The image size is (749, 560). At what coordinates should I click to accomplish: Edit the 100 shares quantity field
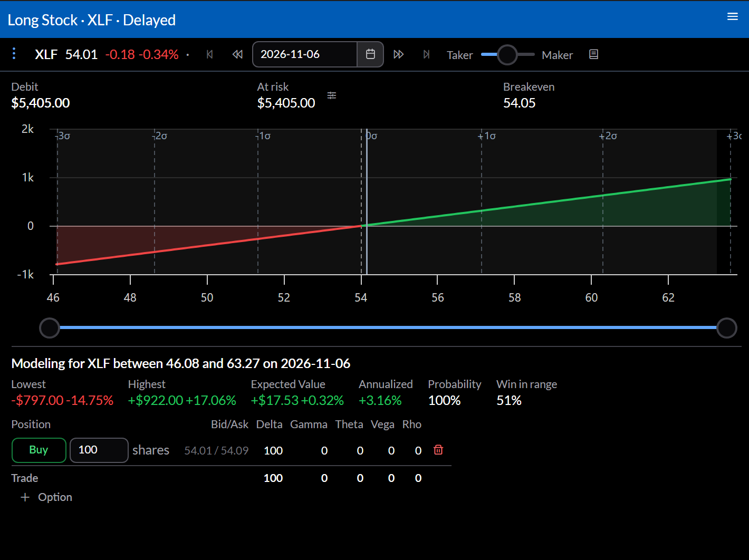click(99, 450)
